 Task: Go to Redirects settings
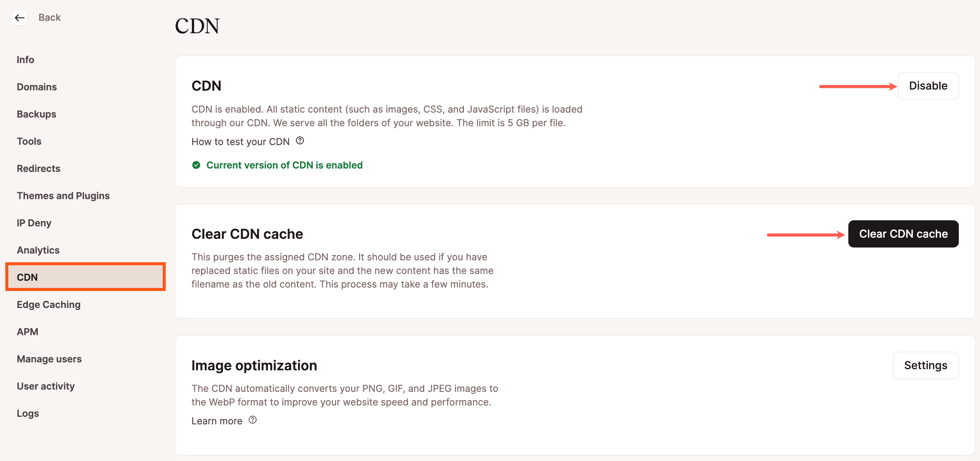click(x=38, y=169)
